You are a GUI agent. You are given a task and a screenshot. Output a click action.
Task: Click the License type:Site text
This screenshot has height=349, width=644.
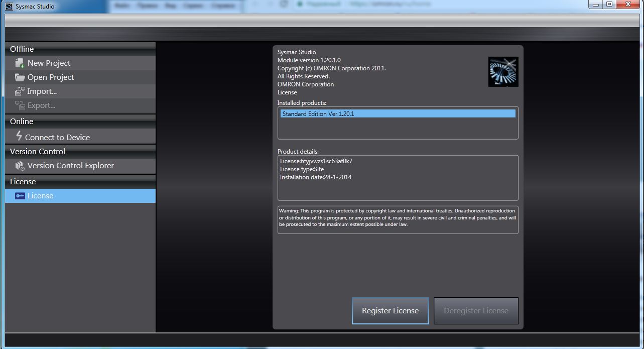(x=302, y=169)
